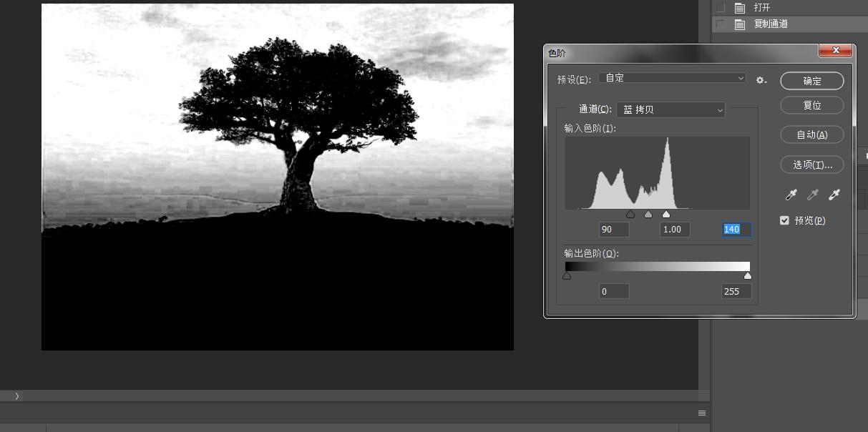Select the gray point eyedropper
Viewport: 868px width, 432px height.
tap(813, 195)
